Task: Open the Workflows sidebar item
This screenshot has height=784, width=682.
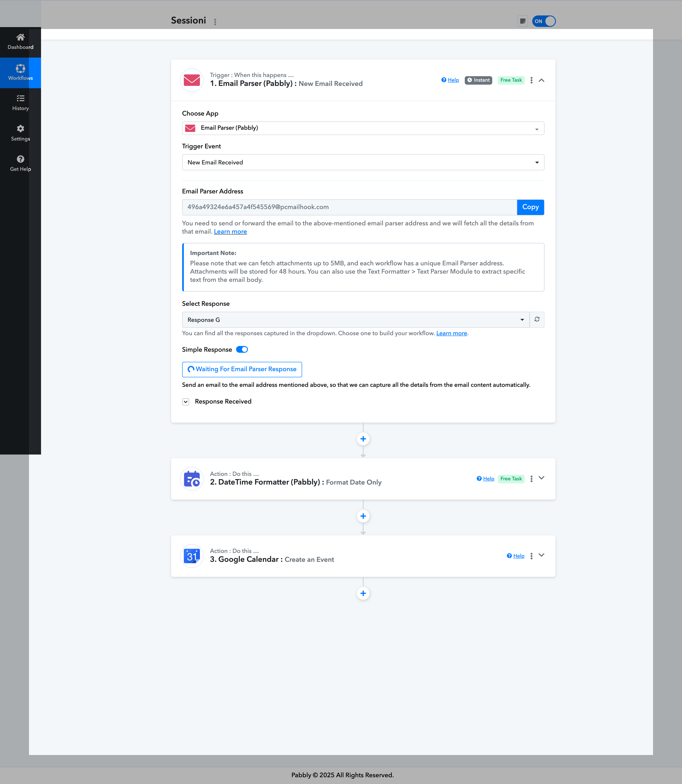Action: click(21, 73)
